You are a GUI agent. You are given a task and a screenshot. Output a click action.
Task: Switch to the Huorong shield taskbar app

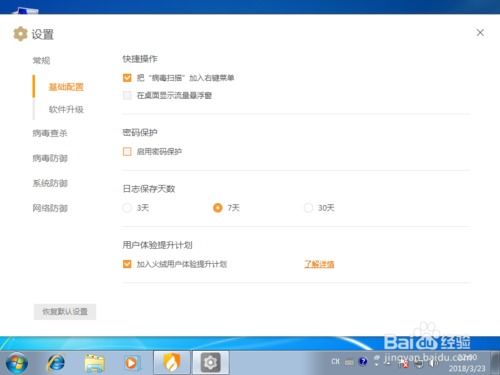point(172,362)
